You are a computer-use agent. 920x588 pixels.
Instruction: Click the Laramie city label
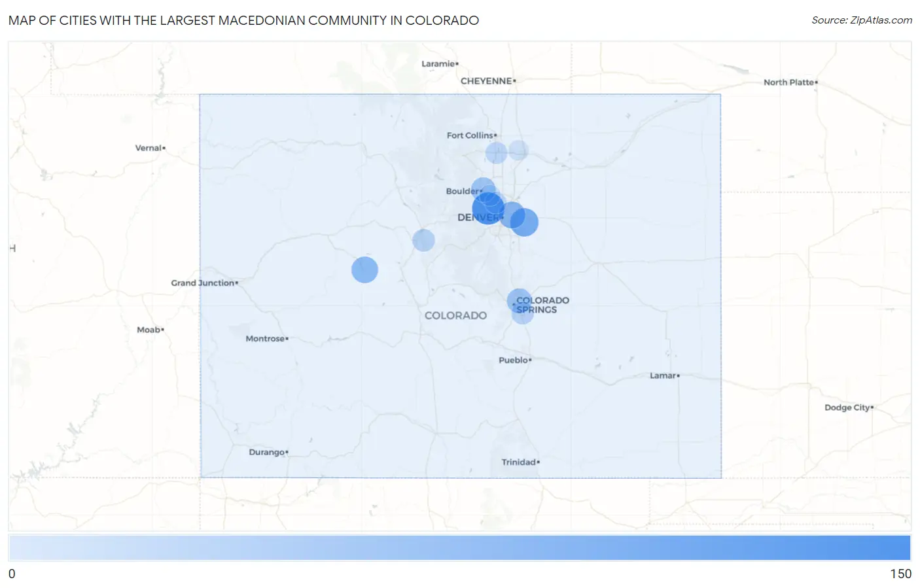[438, 63]
